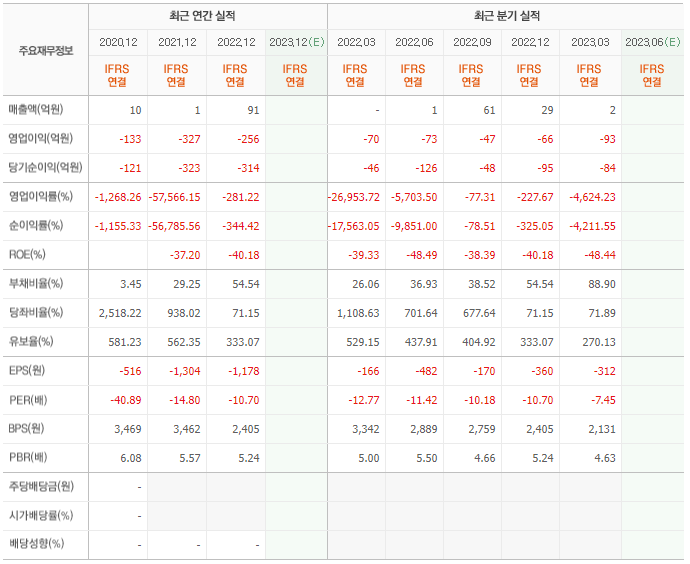Click the '주요재무정보' header cell
This screenshot has height=564, width=690.
click(x=46, y=51)
